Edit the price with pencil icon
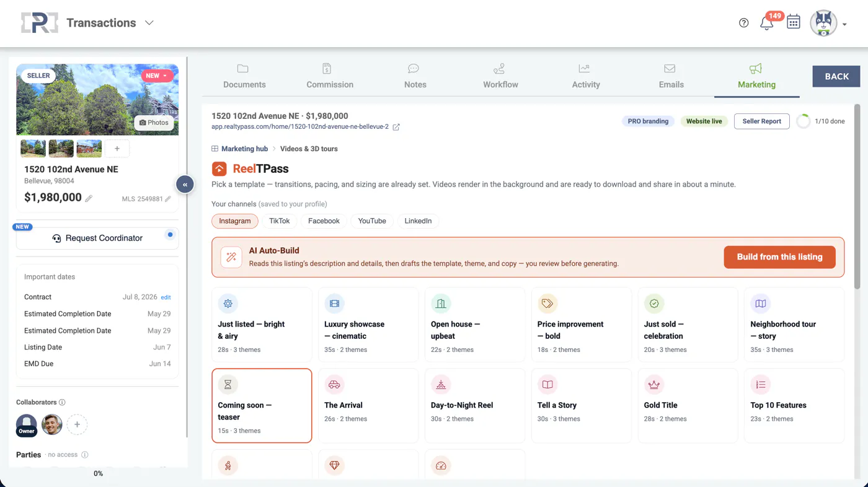 pos(89,198)
